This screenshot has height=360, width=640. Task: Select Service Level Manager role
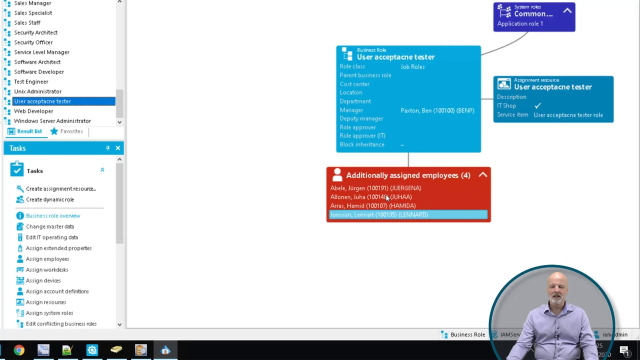tap(42, 52)
